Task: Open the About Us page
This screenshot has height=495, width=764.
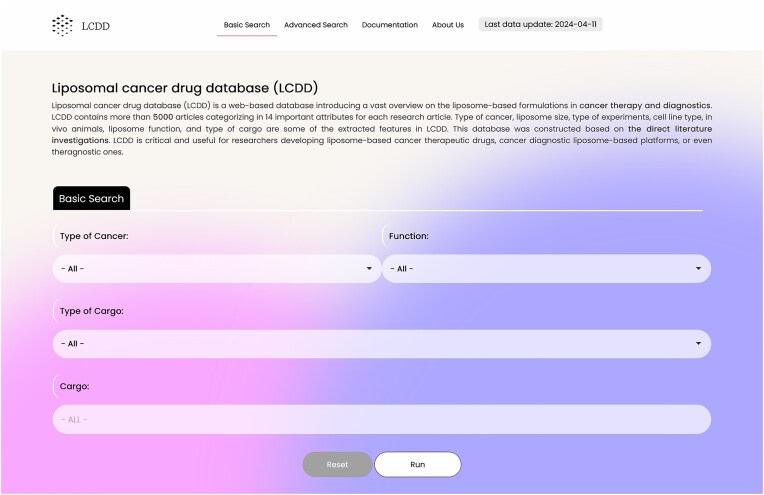Action: pos(448,25)
